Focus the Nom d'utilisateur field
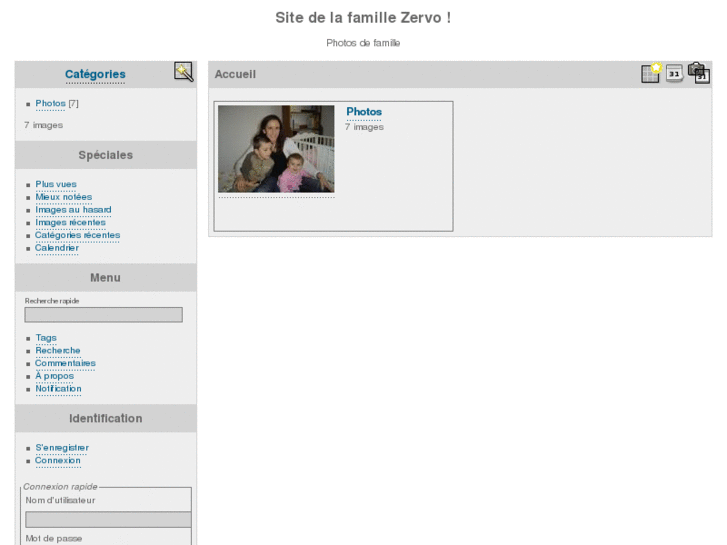727x545 pixels. pos(108,519)
